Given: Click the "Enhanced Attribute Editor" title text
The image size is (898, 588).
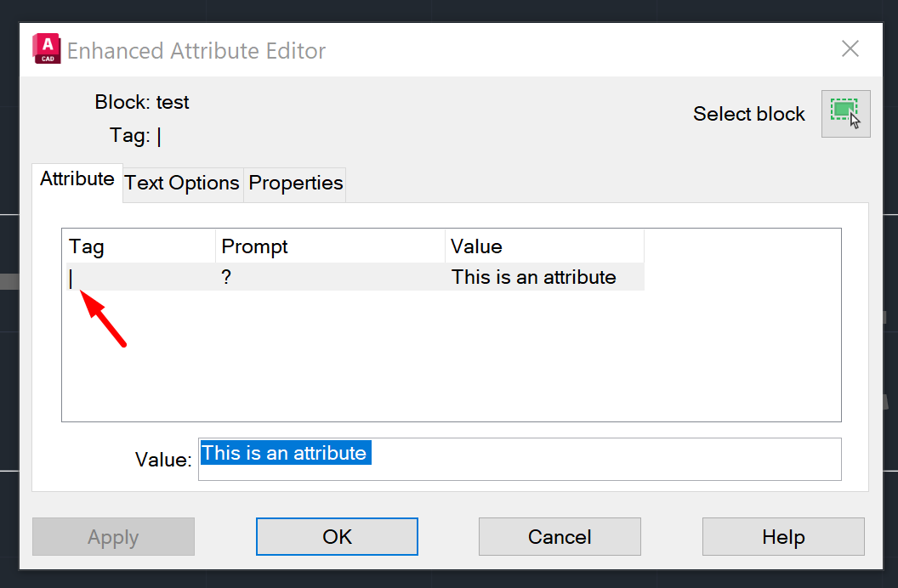Looking at the screenshot, I should click(196, 51).
